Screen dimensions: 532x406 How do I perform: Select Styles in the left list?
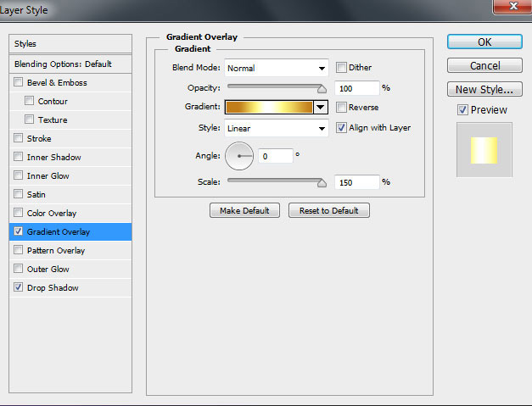click(x=70, y=44)
